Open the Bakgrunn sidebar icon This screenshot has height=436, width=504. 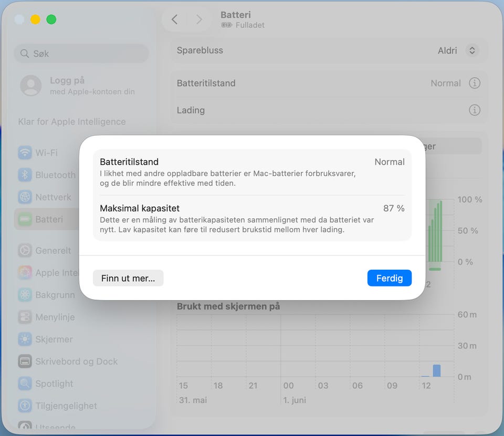pos(25,295)
